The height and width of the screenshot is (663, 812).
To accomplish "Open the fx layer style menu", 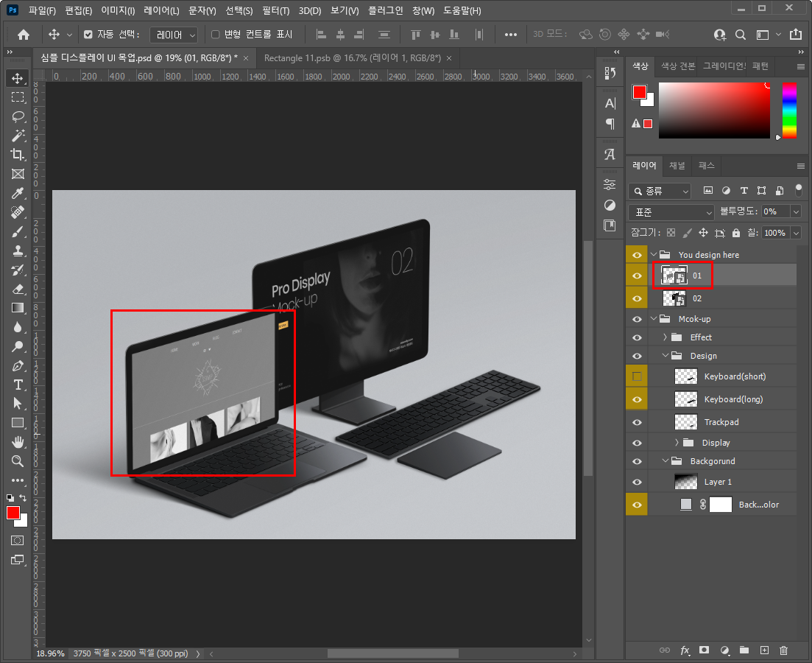I will [685, 650].
